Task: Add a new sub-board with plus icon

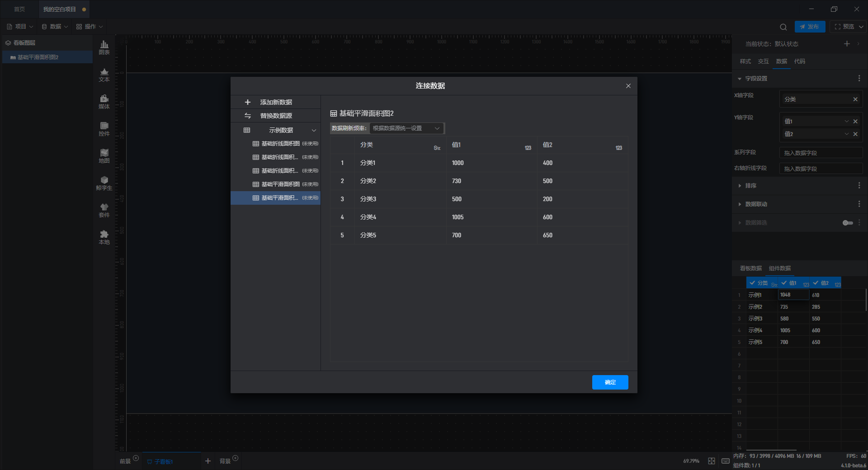Action: coord(208,461)
